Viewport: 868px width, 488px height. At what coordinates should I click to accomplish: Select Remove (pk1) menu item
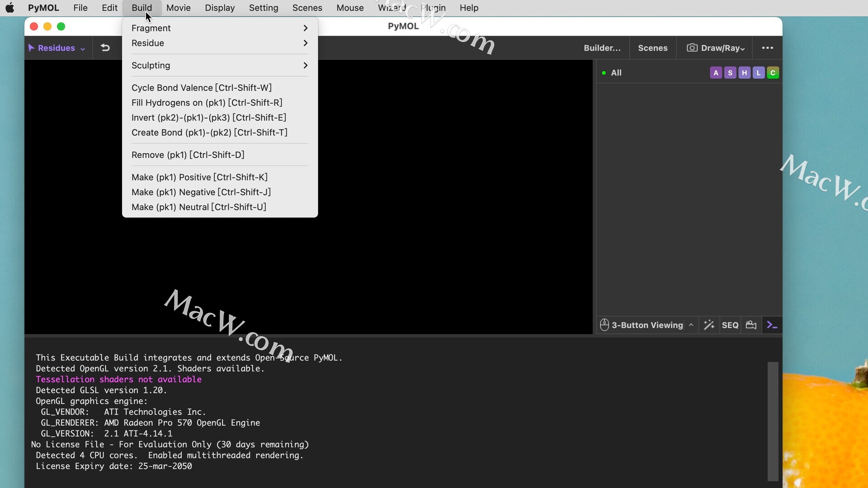click(x=220, y=155)
